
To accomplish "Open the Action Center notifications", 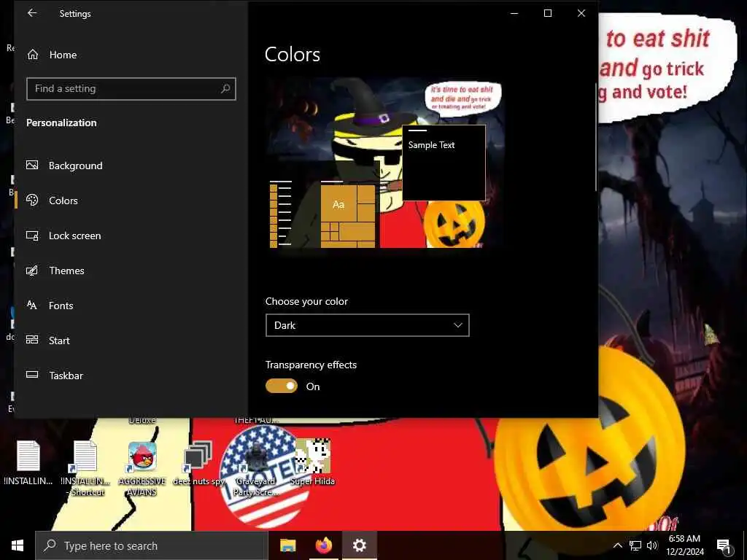I will click(x=724, y=546).
